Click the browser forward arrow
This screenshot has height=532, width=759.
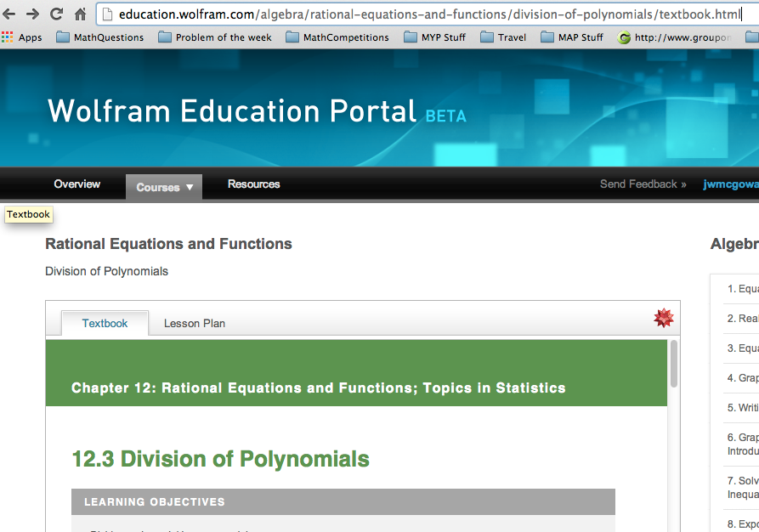coord(32,14)
